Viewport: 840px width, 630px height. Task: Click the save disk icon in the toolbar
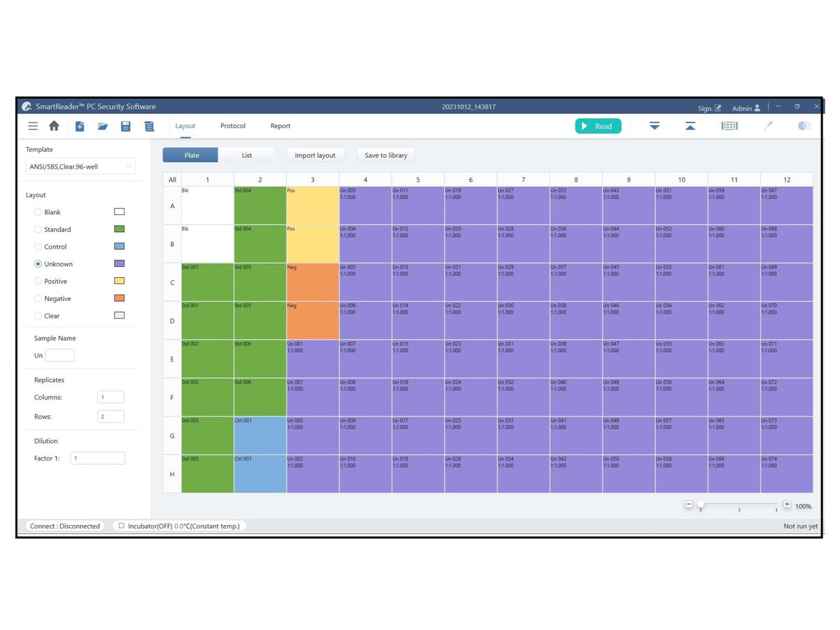tap(126, 126)
